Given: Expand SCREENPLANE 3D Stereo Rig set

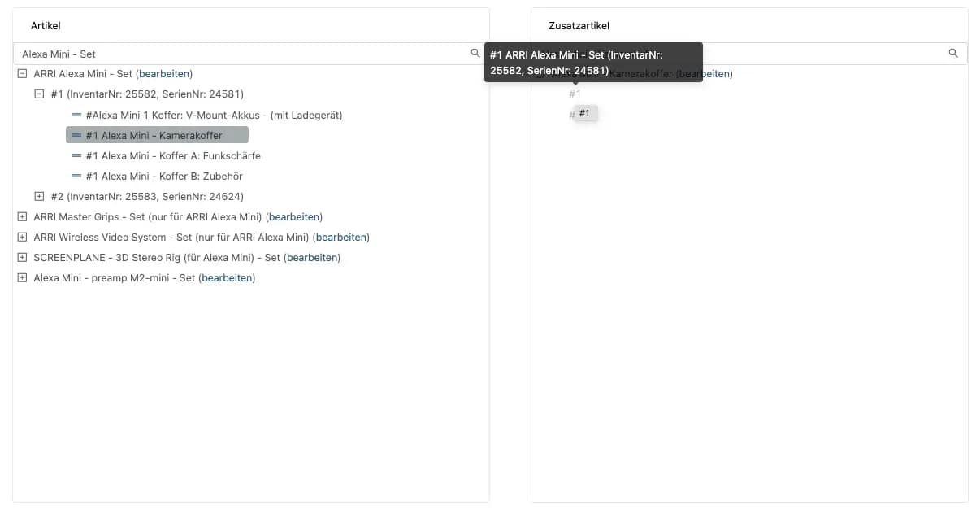Looking at the screenshot, I should [22, 258].
